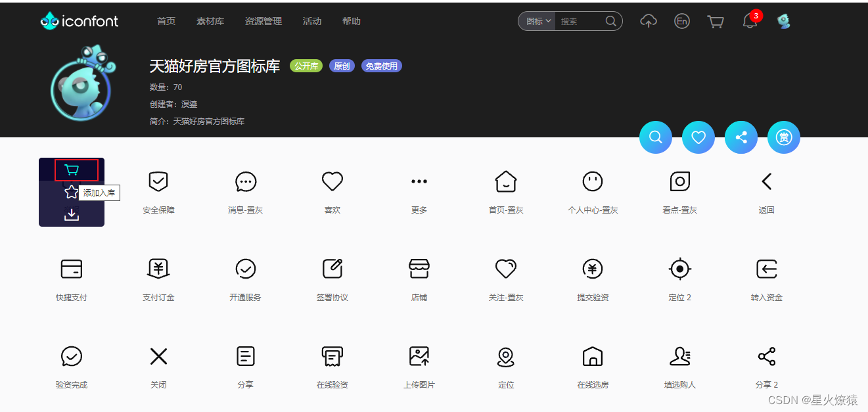Select the 看点-置灰 icon
The height and width of the screenshot is (412, 868).
(680, 181)
